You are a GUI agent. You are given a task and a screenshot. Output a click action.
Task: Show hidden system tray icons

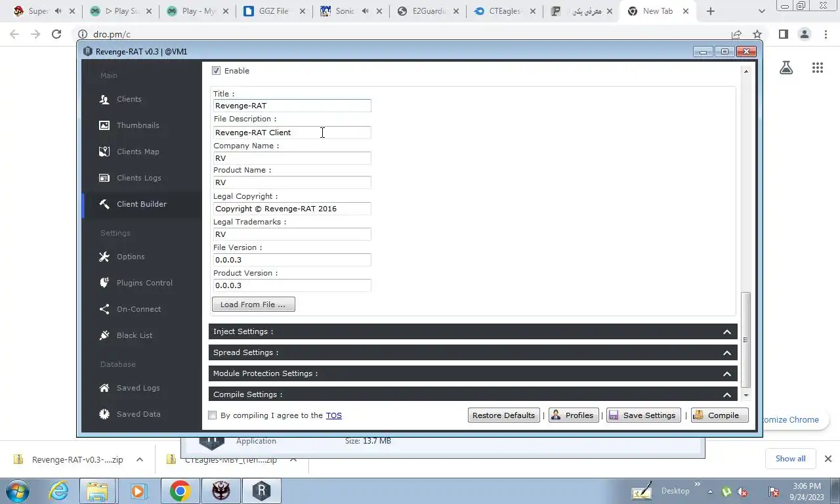click(x=709, y=491)
